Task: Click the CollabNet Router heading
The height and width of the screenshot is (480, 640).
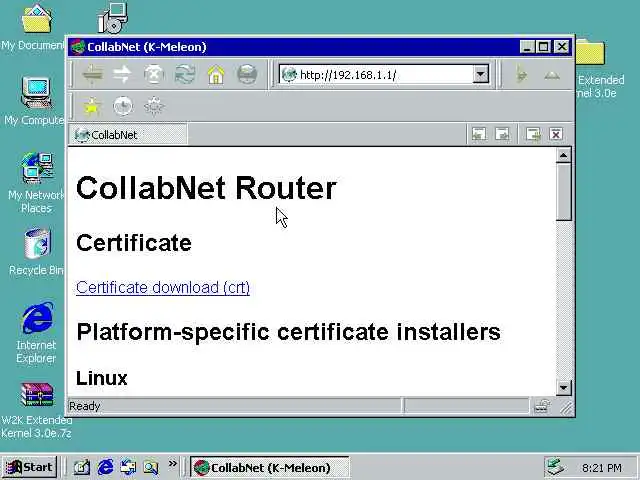Action: pyautogui.click(x=206, y=188)
